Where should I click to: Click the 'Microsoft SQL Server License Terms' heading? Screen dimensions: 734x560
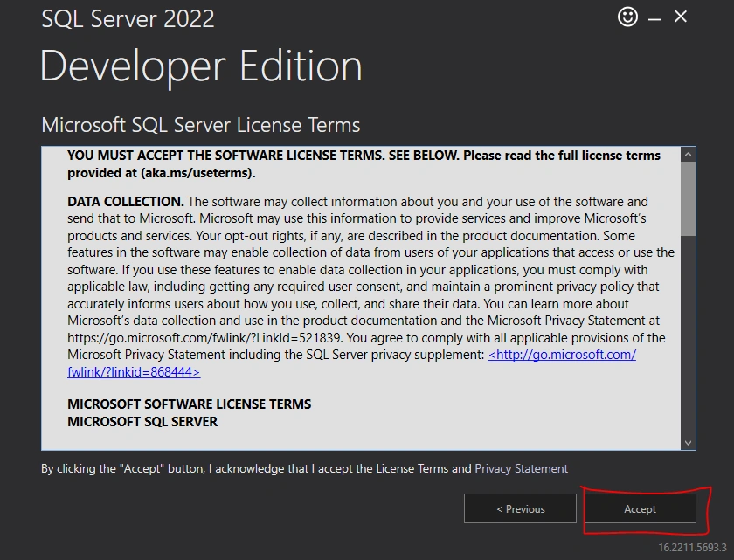click(x=201, y=125)
